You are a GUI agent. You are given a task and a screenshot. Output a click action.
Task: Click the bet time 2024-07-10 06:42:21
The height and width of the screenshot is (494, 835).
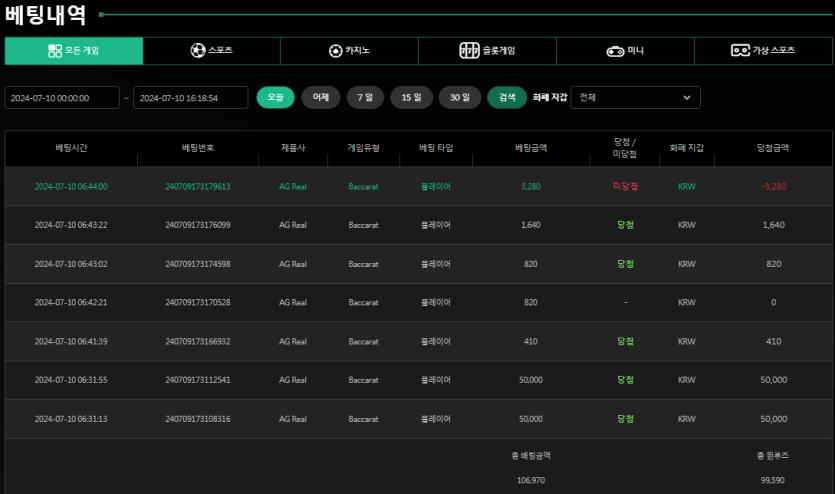tap(71, 302)
